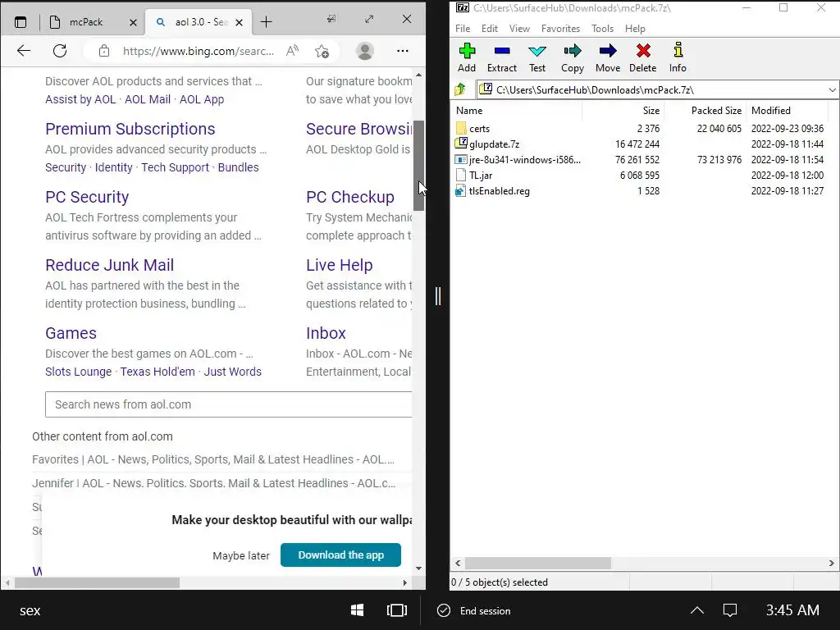Image resolution: width=840 pixels, height=630 pixels.
Task: Open Edge settings and more menu
Action: click(402, 51)
